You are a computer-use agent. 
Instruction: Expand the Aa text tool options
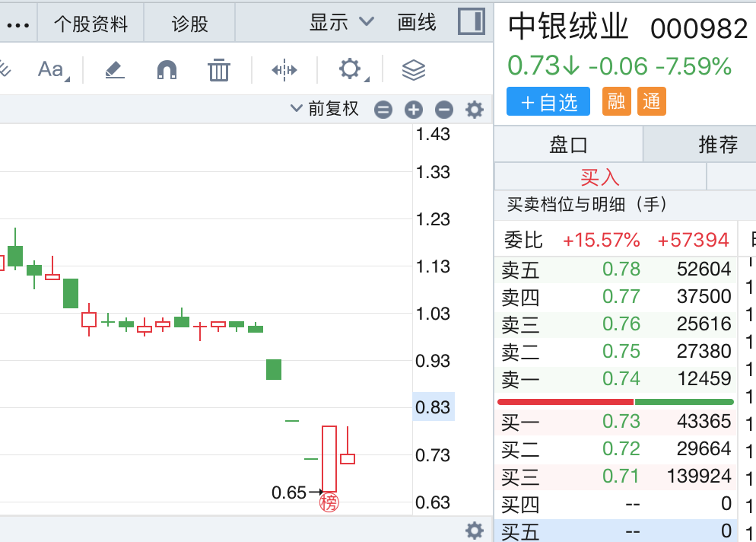coord(53,70)
